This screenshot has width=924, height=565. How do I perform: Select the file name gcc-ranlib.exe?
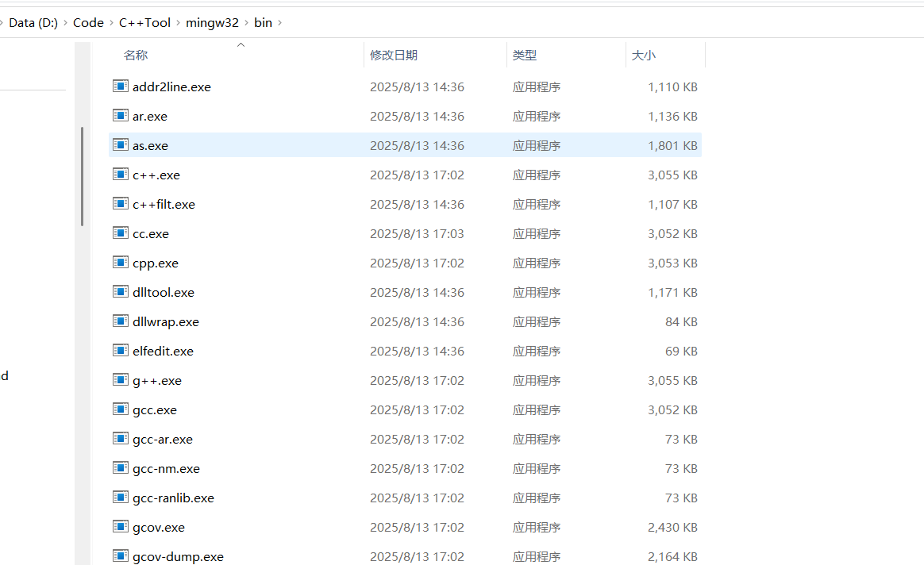tap(173, 498)
